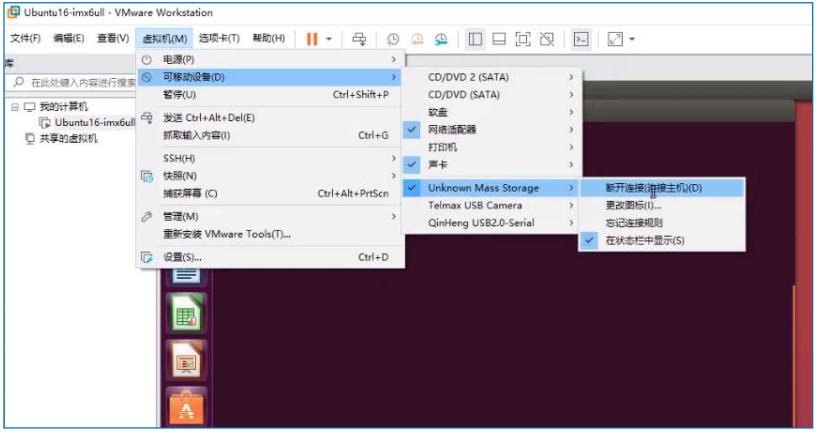Toggle Unknown Mass Storage device entry
The image size is (819, 434).
[x=492, y=188]
